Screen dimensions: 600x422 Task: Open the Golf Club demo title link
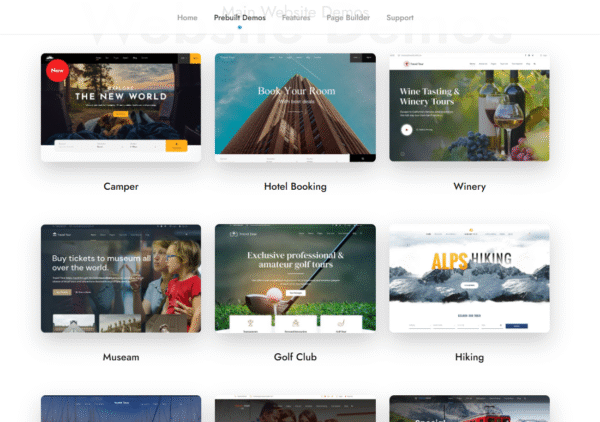point(295,357)
